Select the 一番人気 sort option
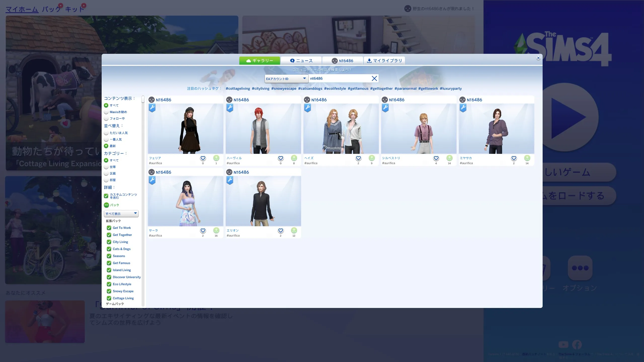Image resolution: width=644 pixels, height=362 pixels. tap(106, 139)
